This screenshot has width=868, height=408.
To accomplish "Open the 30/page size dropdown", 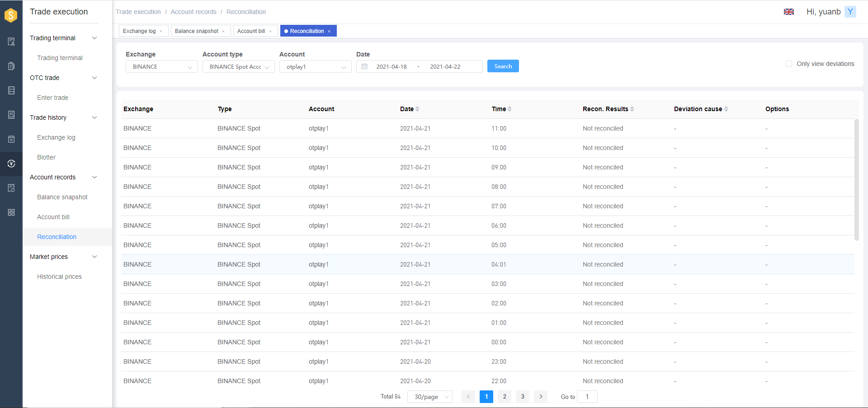I will (430, 397).
